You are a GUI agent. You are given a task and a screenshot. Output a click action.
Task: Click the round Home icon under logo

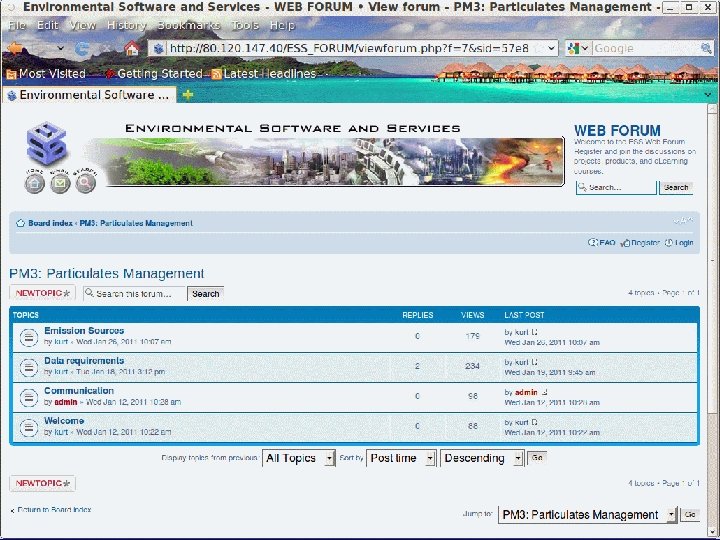pos(34,183)
